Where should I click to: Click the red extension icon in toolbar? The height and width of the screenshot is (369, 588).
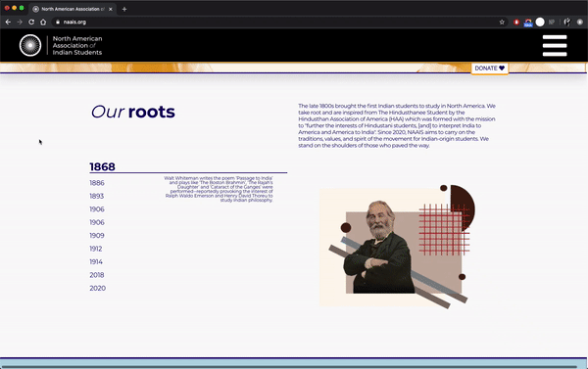point(516,23)
